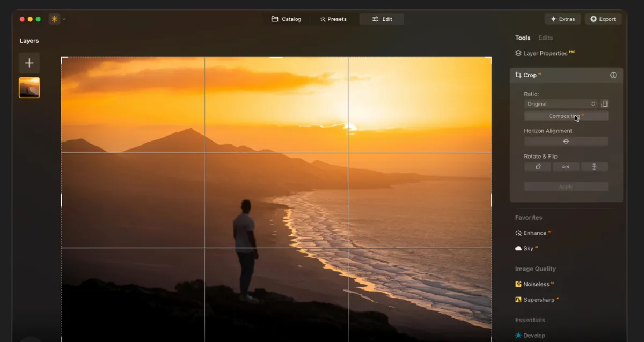Swap crop orientation next to Ratio dropdown
Image resolution: width=644 pixels, height=342 pixels.
[604, 104]
